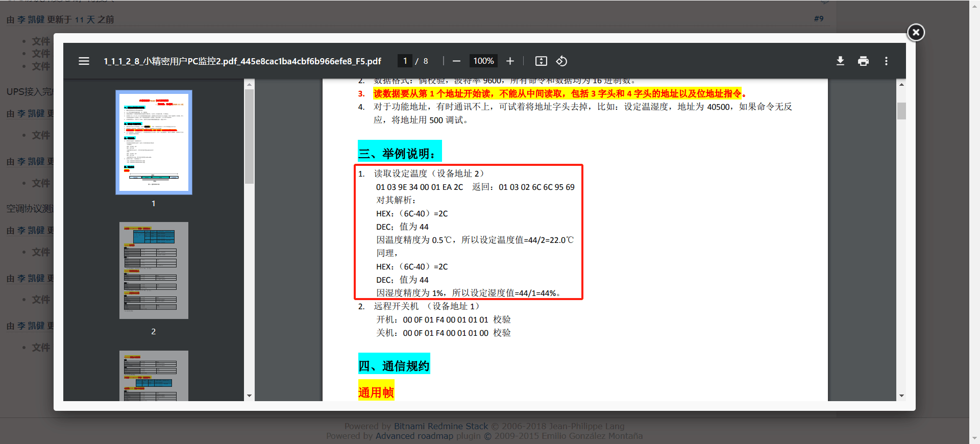980x444 pixels.
Task: Click thumbnail panel scroll down arrow
Action: point(249,396)
